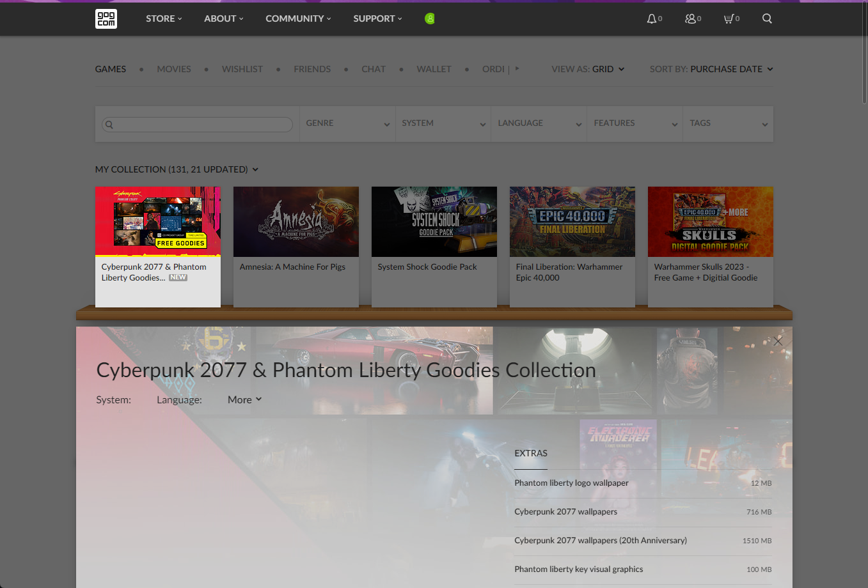
Task: Open the partially visible ORDI tab
Action: coord(493,69)
